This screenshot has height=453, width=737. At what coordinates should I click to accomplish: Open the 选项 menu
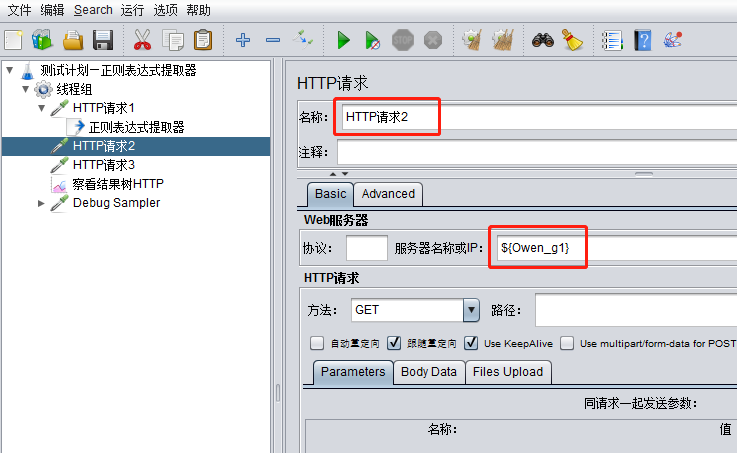165,10
